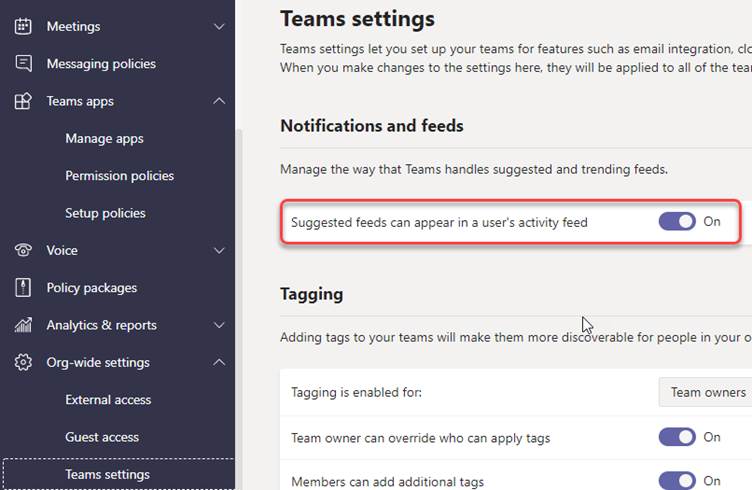Click the Analytics & reports label

[x=101, y=325]
